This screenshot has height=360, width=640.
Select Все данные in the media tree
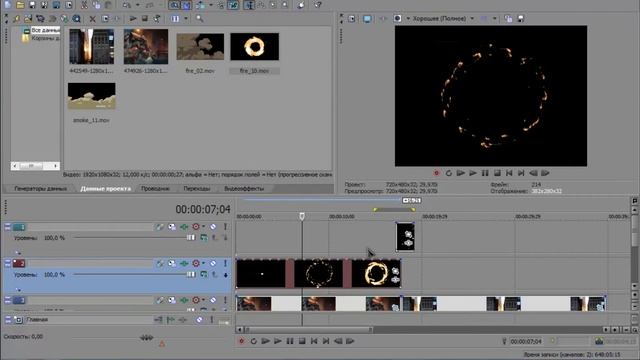coord(45,30)
